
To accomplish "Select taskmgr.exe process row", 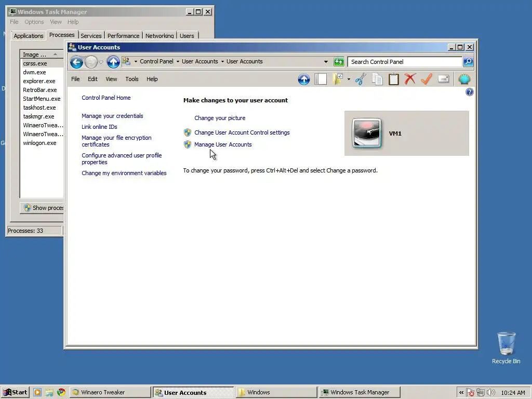I will coord(42,116).
